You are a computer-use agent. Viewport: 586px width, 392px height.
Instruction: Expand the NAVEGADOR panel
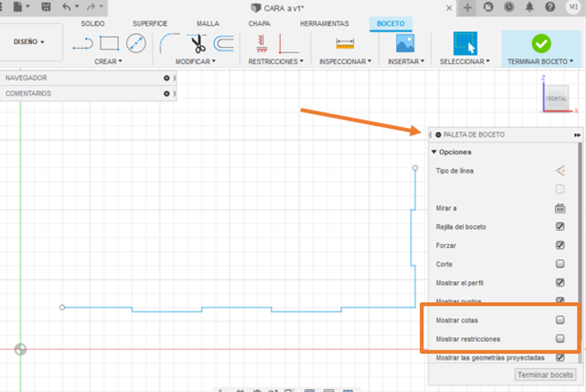click(x=167, y=77)
